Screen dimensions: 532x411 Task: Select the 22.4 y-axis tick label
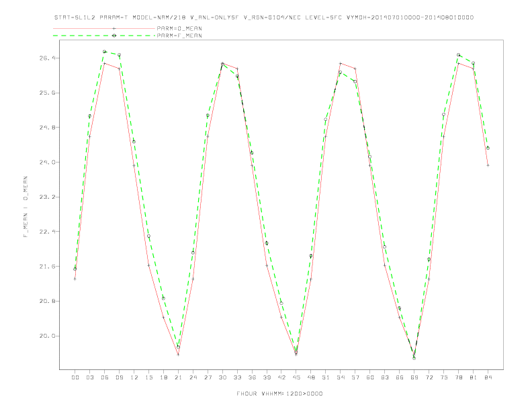point(47,232)
